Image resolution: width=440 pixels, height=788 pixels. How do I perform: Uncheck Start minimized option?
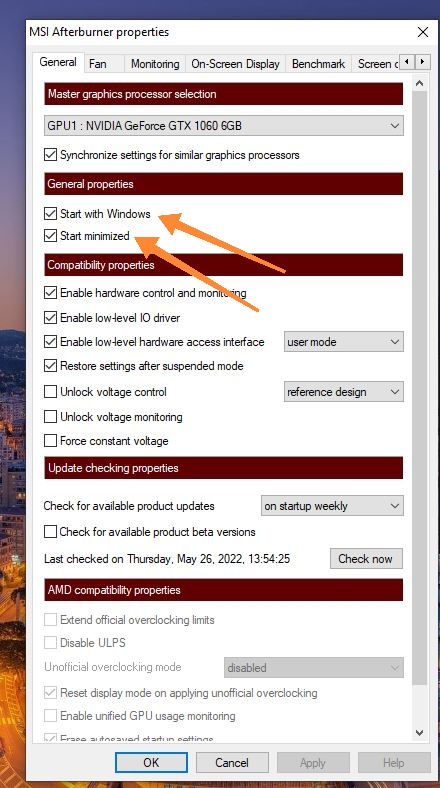pyautogui.click(x=50, y=235)
